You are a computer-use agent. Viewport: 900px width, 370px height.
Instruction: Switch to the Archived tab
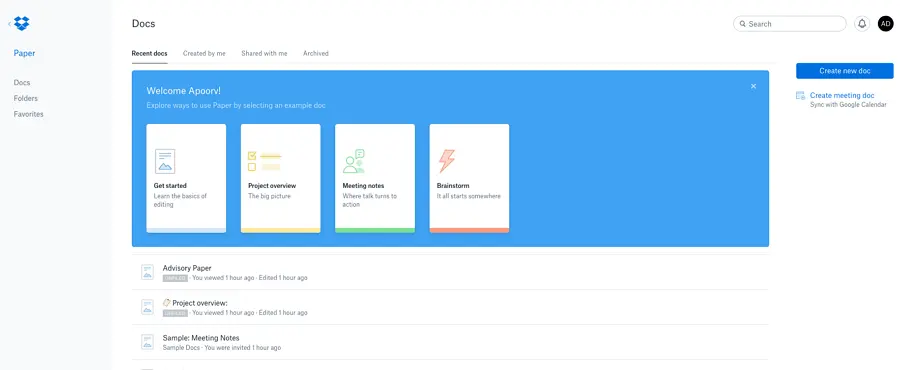316,53
